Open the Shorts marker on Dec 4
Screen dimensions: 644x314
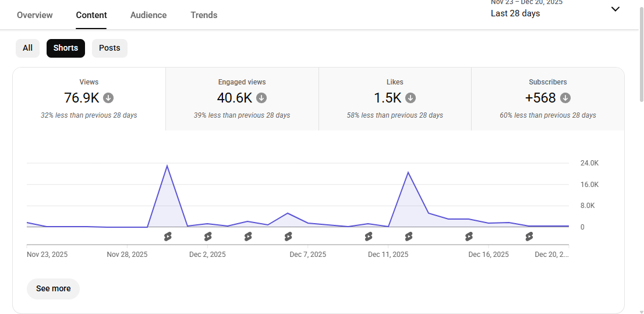[248, 237]
